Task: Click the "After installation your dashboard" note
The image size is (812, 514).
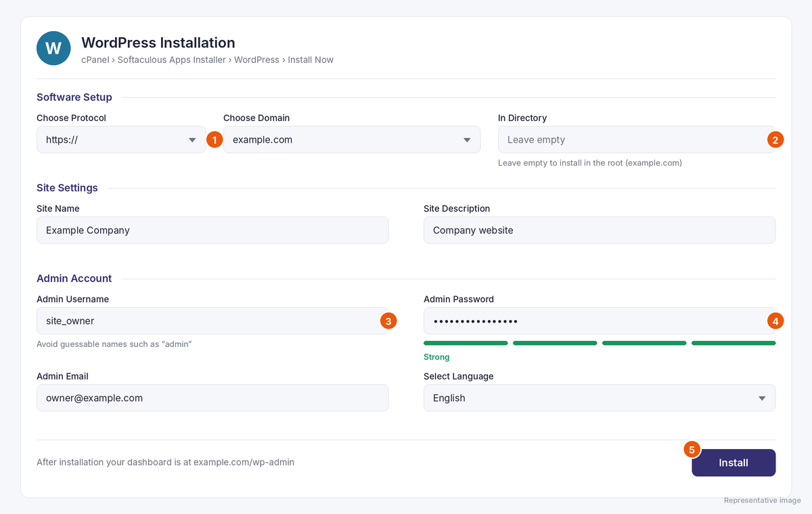Action: tap(165, 463)
